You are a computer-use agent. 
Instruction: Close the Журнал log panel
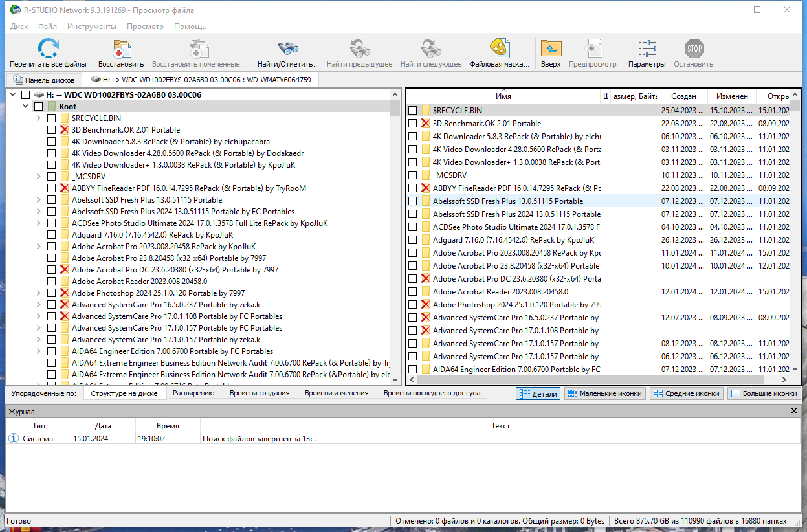coord(794,411)
